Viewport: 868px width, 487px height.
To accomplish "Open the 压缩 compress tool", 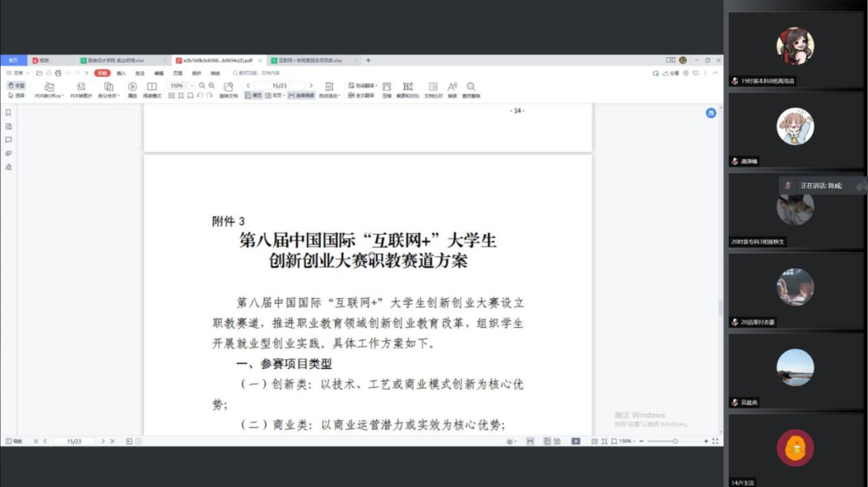I will pos(387,89).
